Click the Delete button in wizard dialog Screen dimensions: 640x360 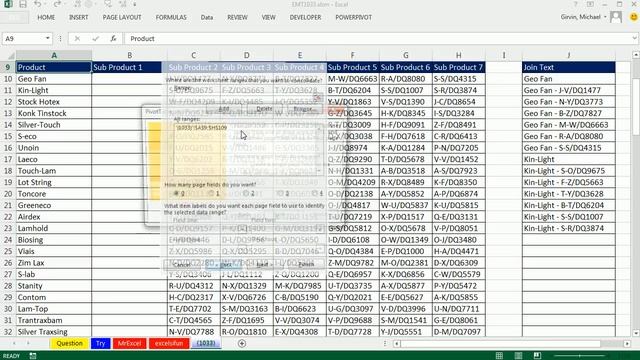(264, 109)
